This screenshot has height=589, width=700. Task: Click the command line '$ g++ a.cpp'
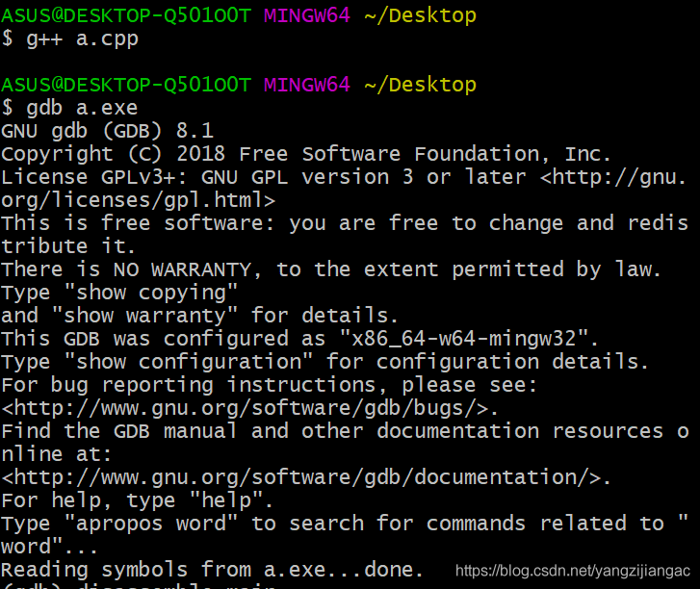(x=69, y=39)
